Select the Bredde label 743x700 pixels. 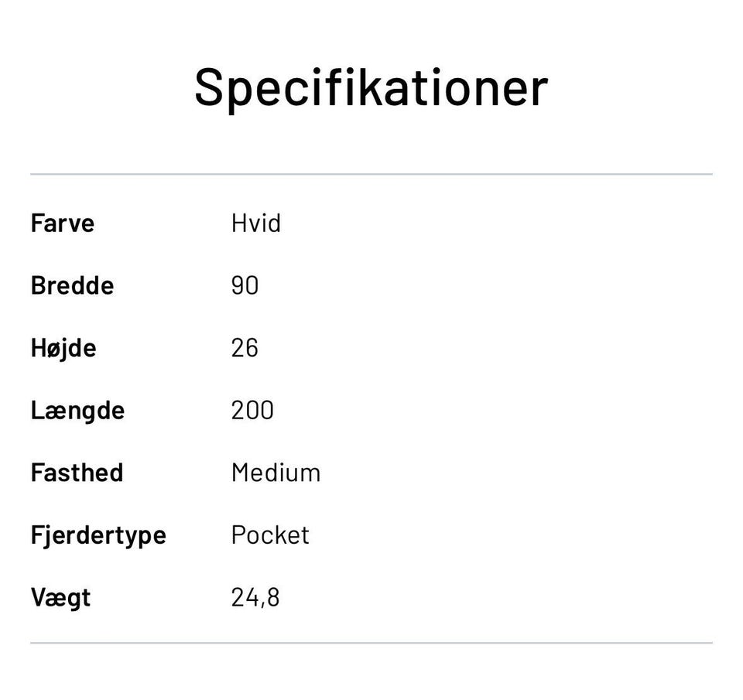pos(72,286)
